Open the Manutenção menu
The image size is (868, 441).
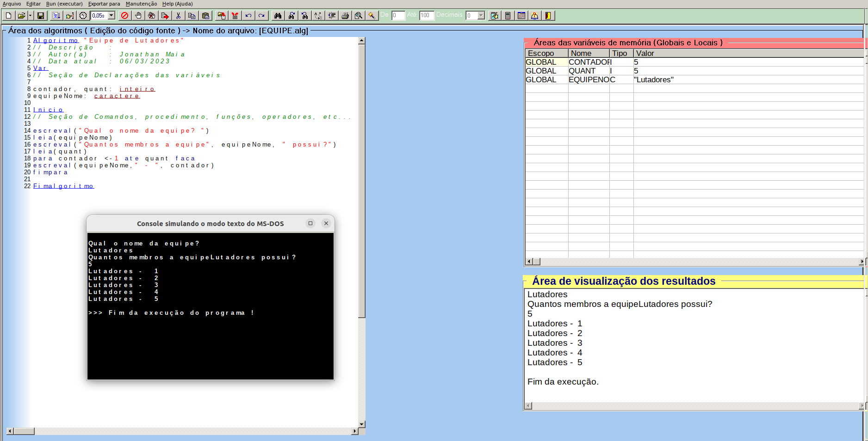pos(141,4)
